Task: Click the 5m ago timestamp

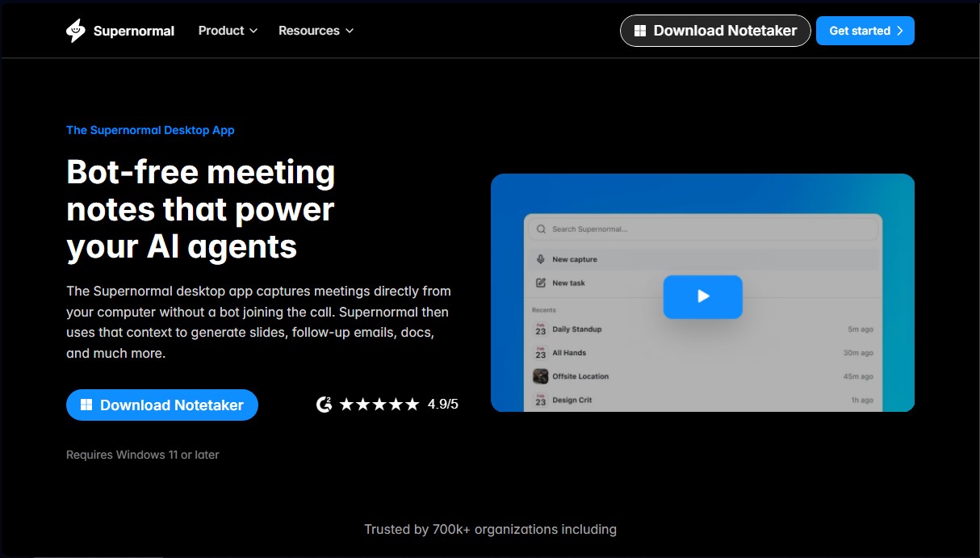Action: [861, 329]
